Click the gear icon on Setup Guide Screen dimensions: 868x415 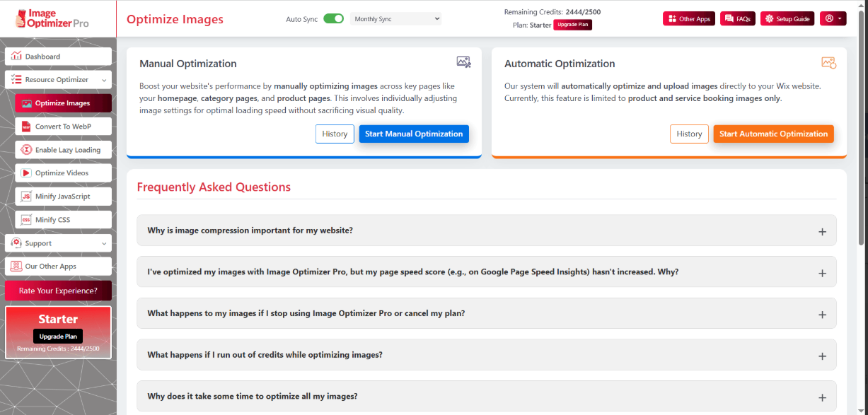[770, 19]
